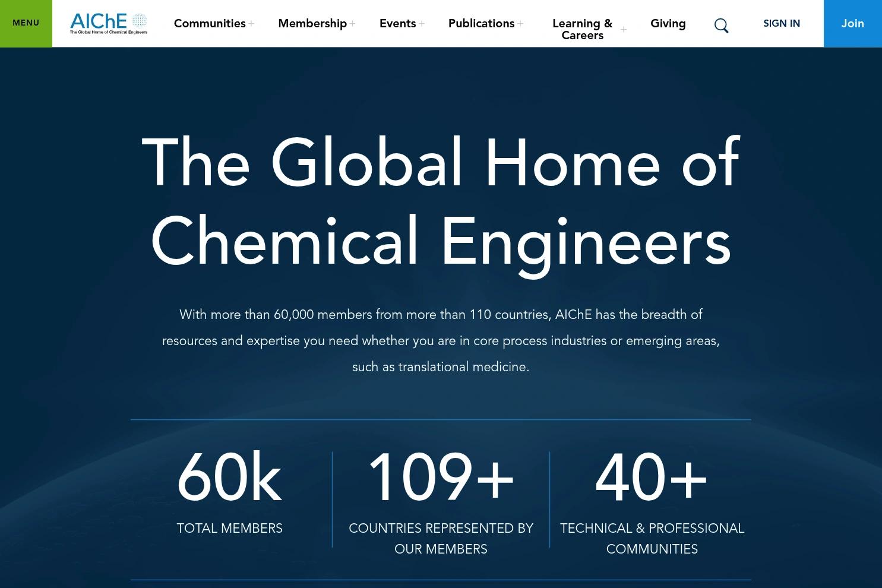Expand the plus next to Membership
Viewport: 882px width, 588px height.
(352, 24)
